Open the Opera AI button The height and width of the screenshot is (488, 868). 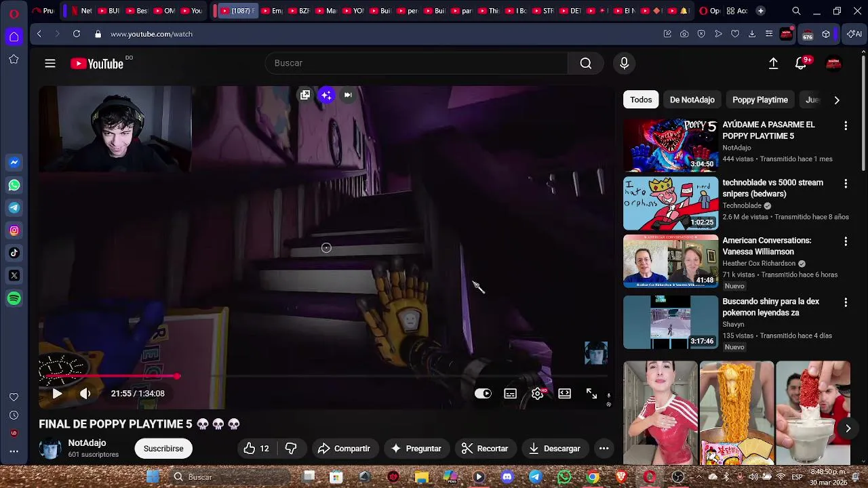(x=854, y=34)
